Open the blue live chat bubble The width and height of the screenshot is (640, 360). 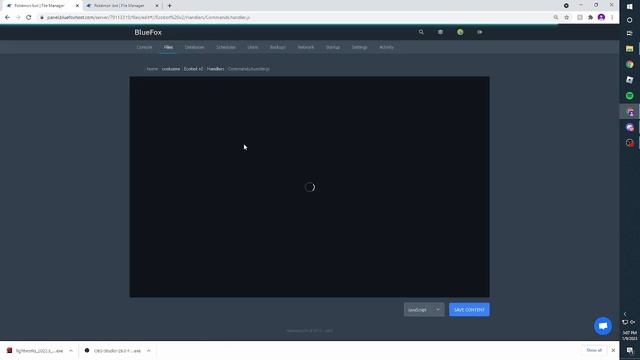[603, 326]
